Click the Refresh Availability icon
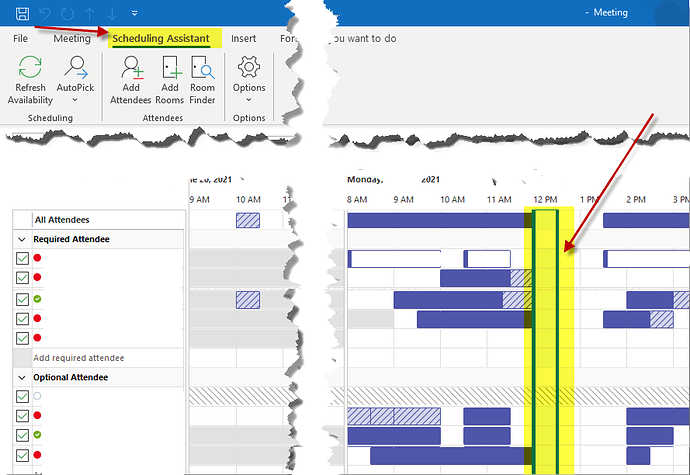This screenshot has height=475, width=690. (x=30, y=68)
